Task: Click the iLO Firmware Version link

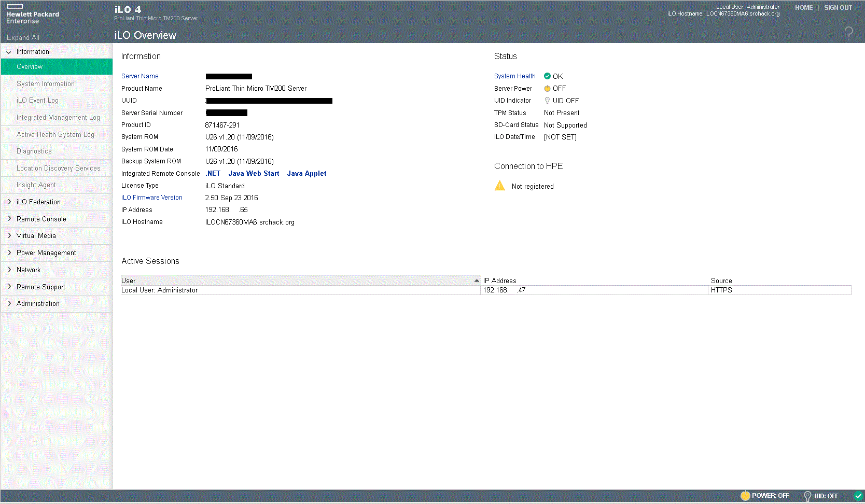Action: point(152,198)
